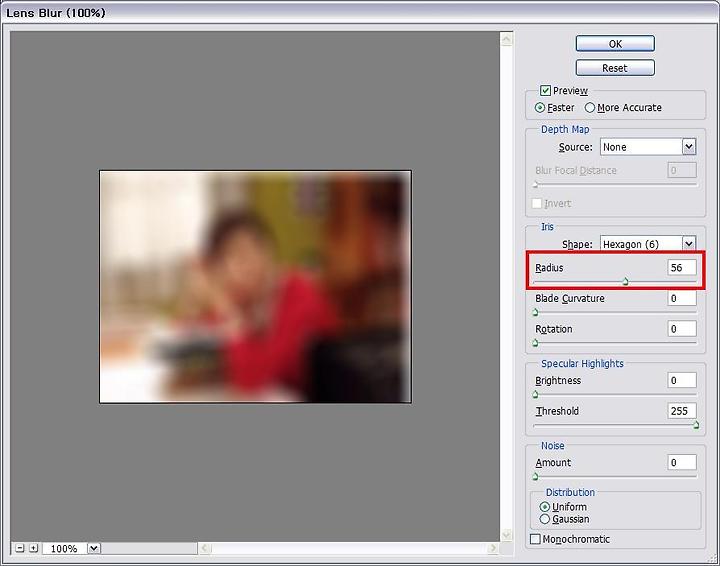This screenshot has width=720, height=566.
Task: Click the Radius slider handle
Action: point(625,281)
